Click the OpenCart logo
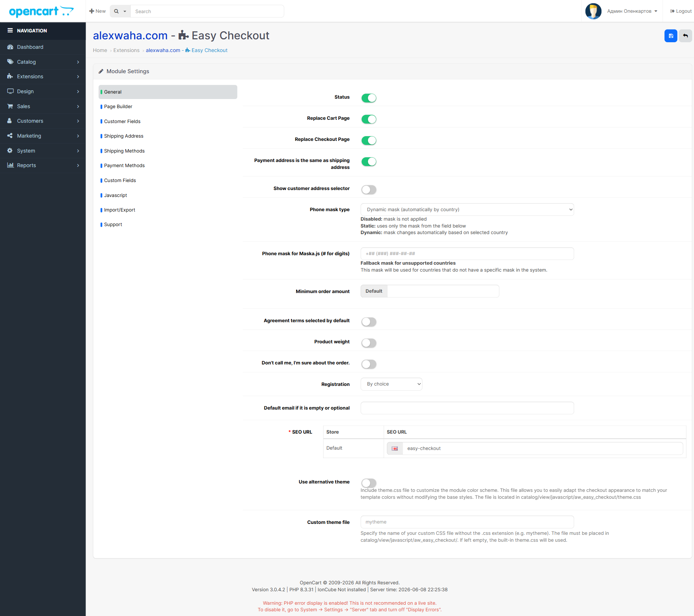This screenshot has width=694, height=616. [41, 11]
